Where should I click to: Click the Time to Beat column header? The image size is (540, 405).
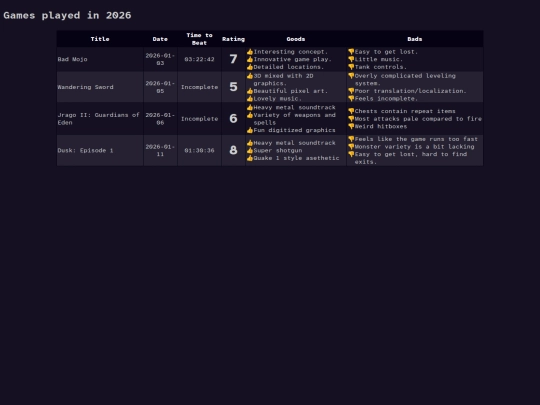[x=199, y=39]
